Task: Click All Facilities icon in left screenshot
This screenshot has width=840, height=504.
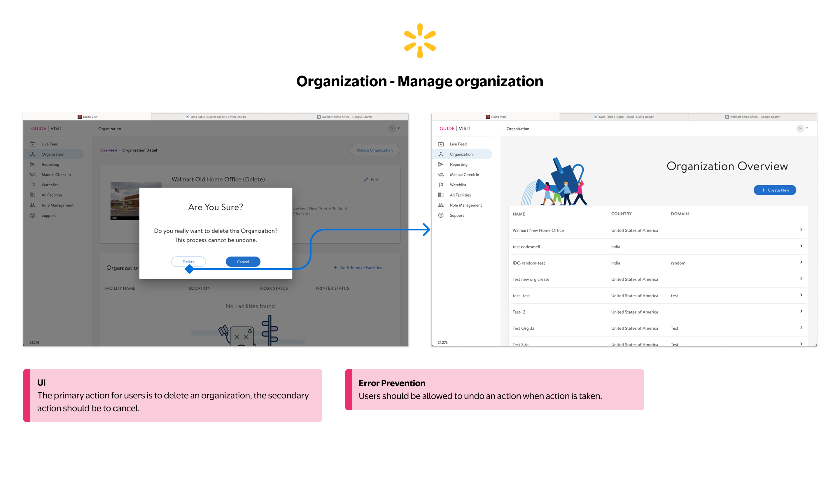Action: click(x=33, y=195)
